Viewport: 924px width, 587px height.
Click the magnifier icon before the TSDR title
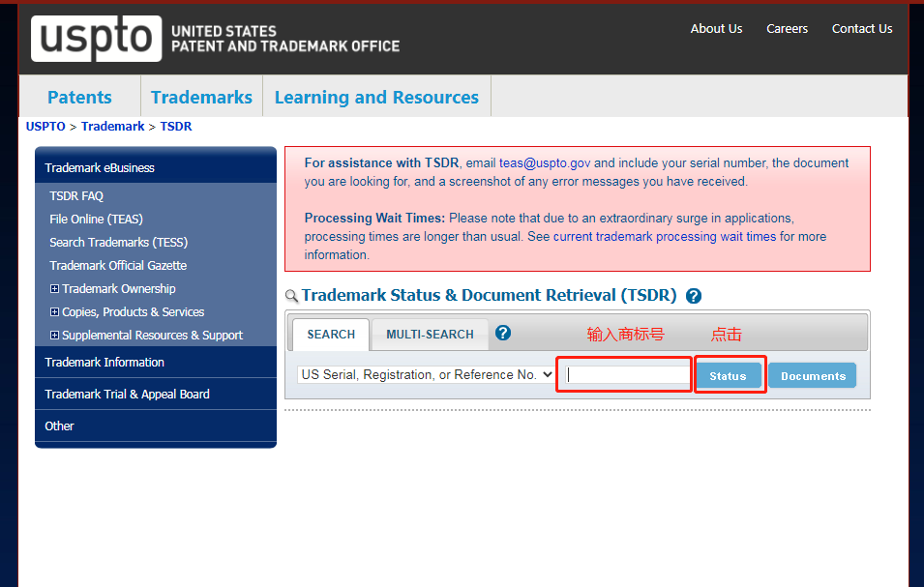[291, 296]
